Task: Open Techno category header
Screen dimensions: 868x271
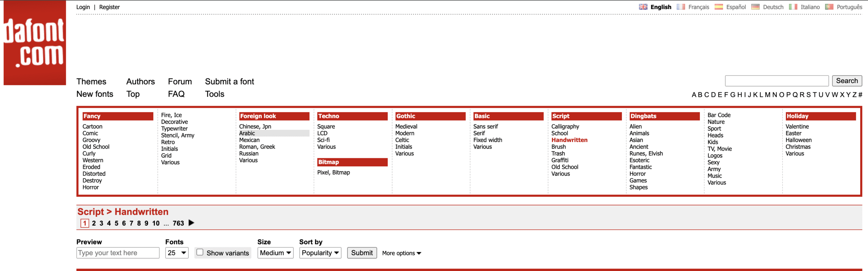Action: [x=352, y=116]
